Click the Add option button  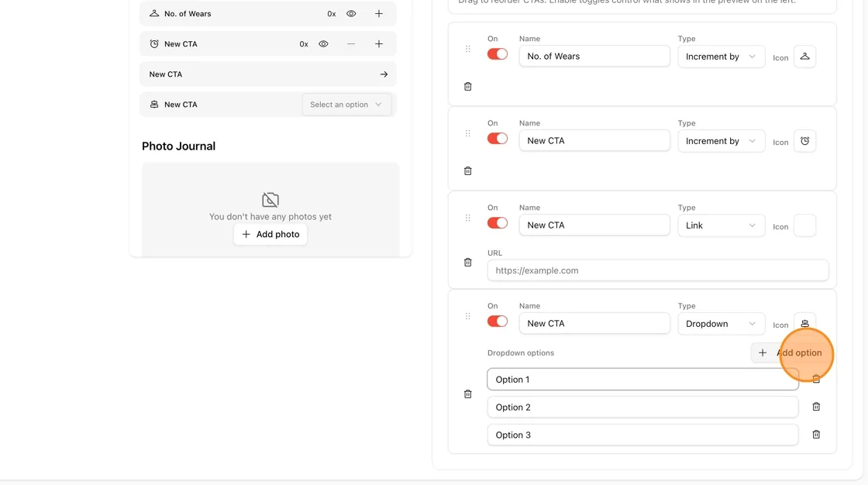(790, 353)
